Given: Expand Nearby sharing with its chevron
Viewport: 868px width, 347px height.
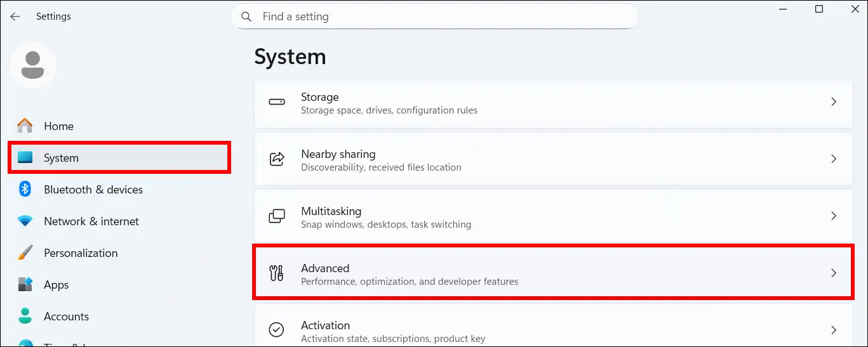Looking at the screenshot, I should tap(834, 159).
